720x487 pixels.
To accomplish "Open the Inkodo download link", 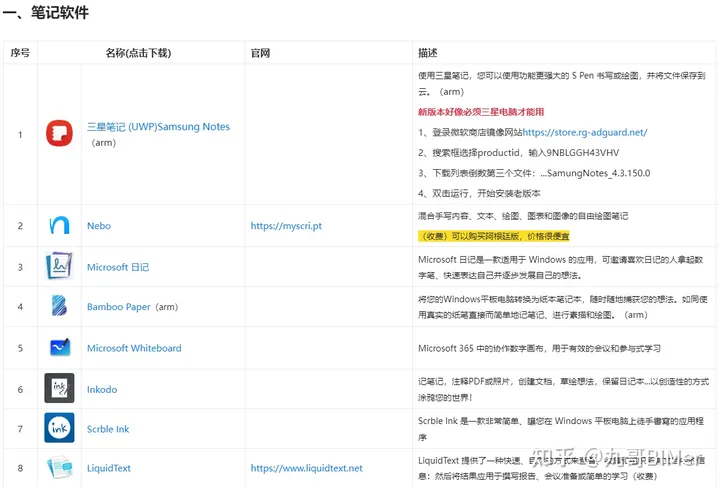I will coord(102,389).
